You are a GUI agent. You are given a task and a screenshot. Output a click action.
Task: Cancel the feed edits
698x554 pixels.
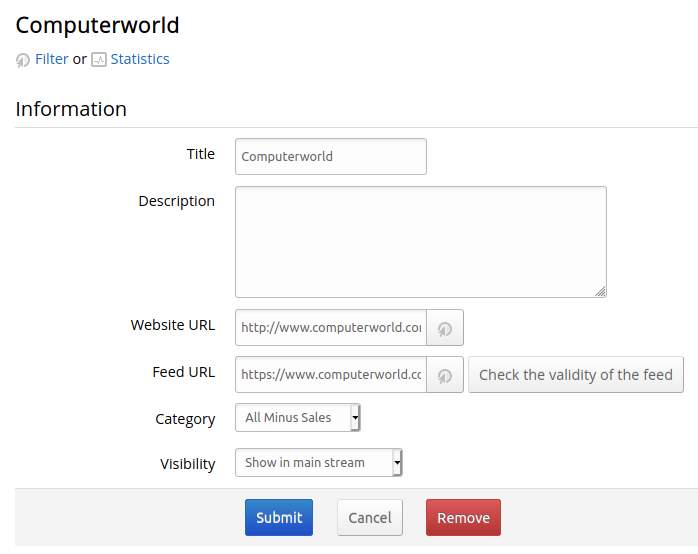[370, 518]
